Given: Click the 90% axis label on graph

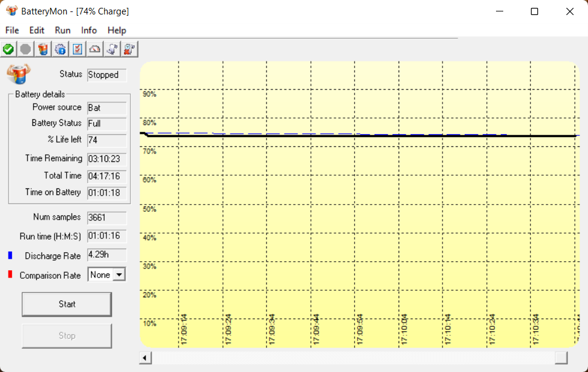Looking at the screenshot, I should coord(149,95).
